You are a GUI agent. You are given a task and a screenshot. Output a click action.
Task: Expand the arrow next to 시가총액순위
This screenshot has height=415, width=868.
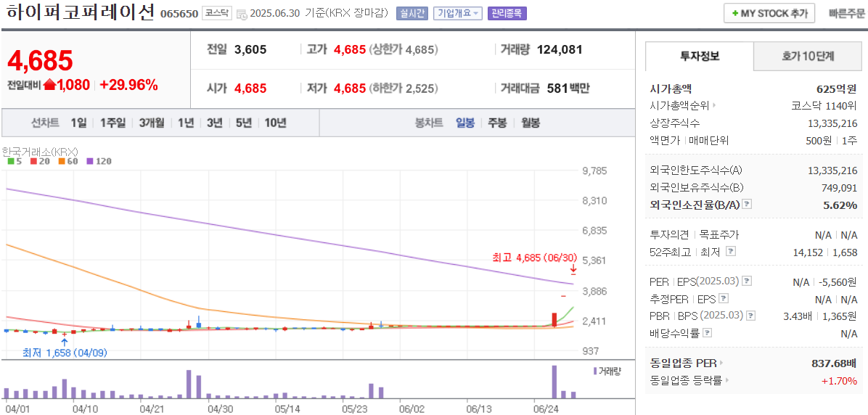tap(715, 106)
